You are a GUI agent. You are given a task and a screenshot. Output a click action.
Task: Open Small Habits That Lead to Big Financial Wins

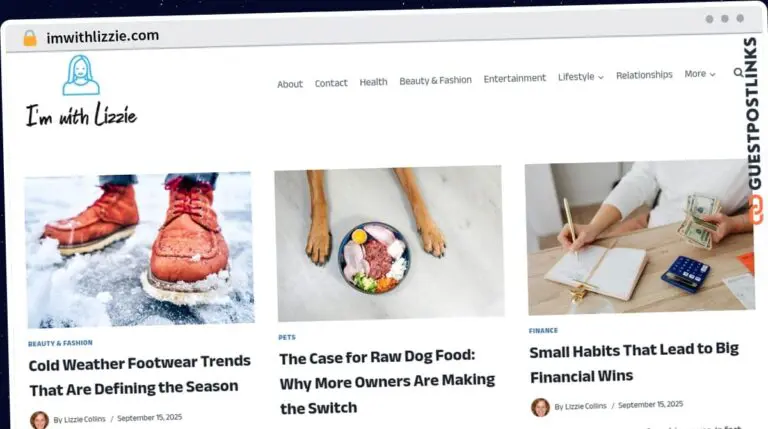634,363
